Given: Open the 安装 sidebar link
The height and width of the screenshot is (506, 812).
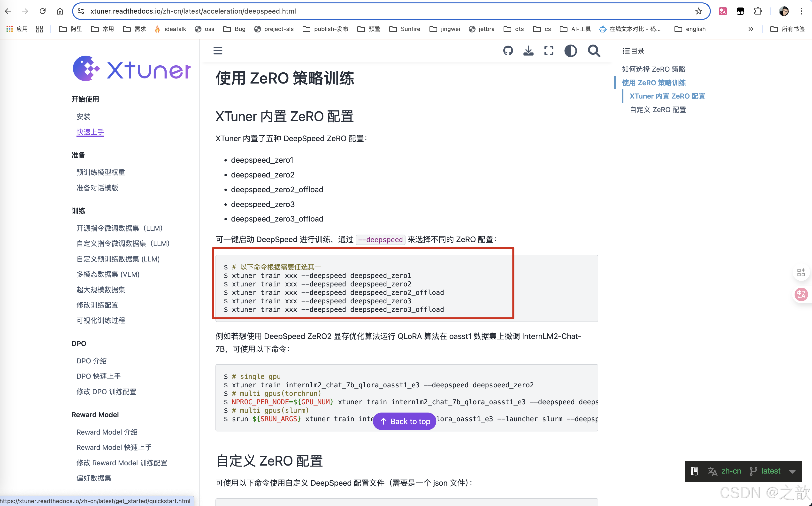Looking at the screenshot, I should click(x=83, y=116).
